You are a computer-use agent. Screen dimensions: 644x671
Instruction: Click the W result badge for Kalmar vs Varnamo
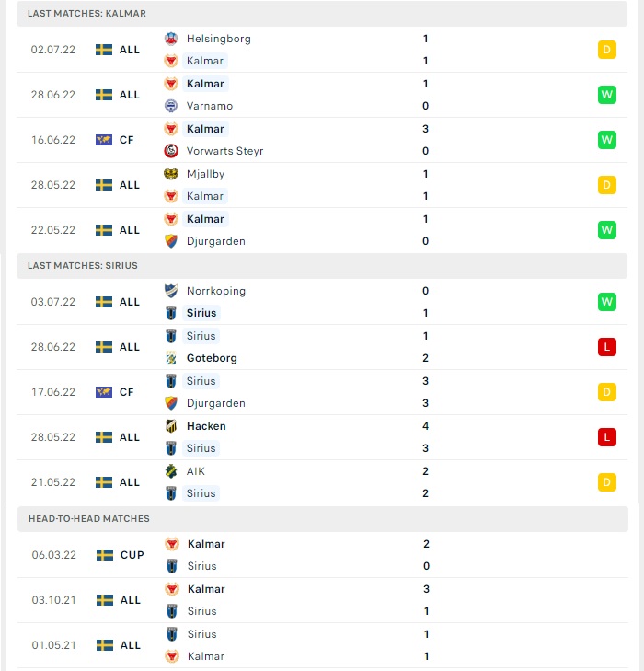pyautogui.click(x=607, y=95)
